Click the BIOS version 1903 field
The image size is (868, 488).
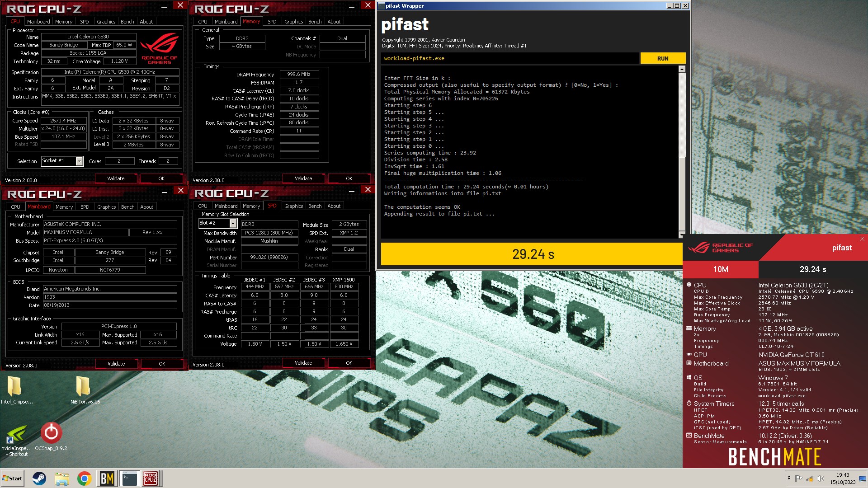point(110,297)
